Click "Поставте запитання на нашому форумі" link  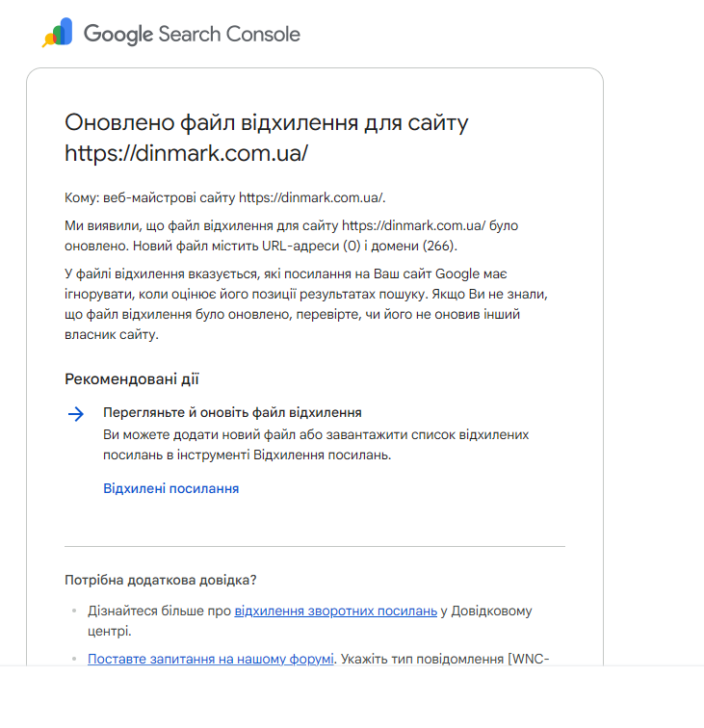pos(210,660)
